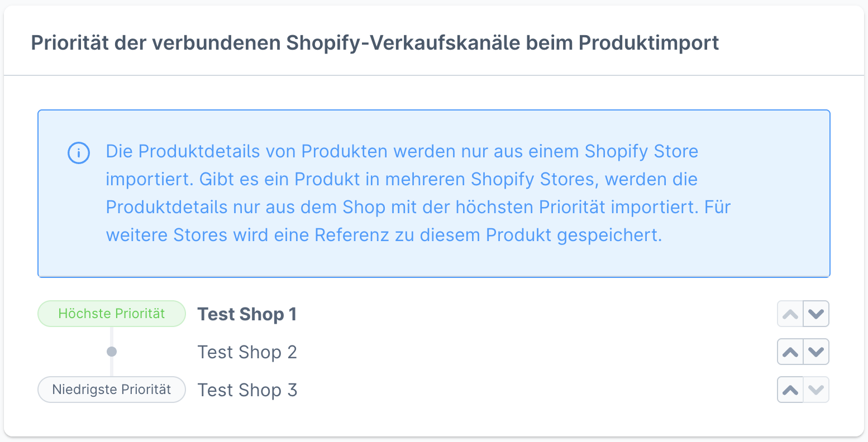Move Test Shop 1 down in priority
This screenshot has height=442, width=868.
816,314
